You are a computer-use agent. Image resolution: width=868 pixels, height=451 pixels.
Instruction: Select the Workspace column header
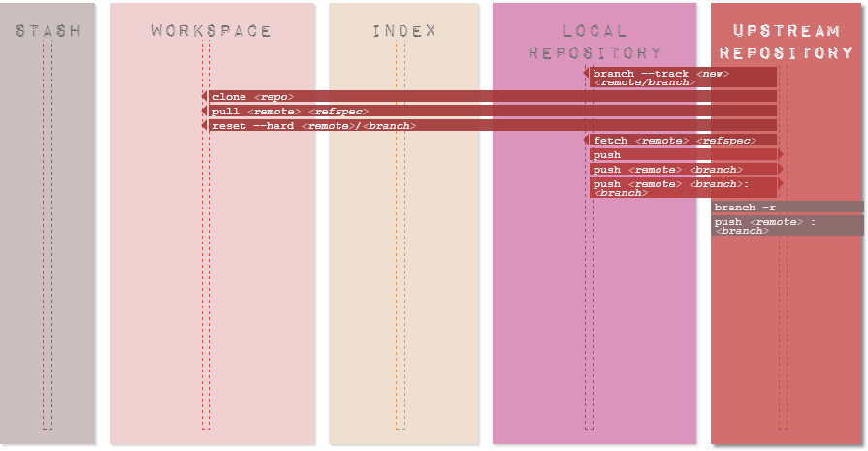click(x=211, y=31)
